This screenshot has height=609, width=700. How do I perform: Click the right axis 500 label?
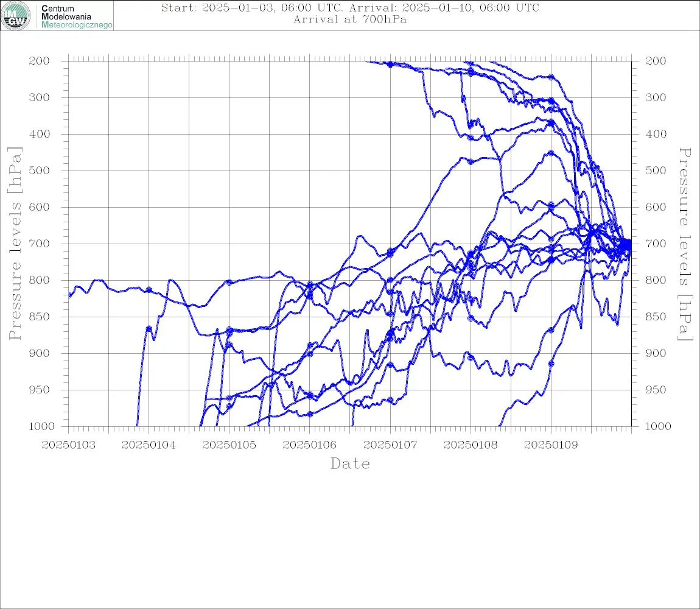[656, 171]
